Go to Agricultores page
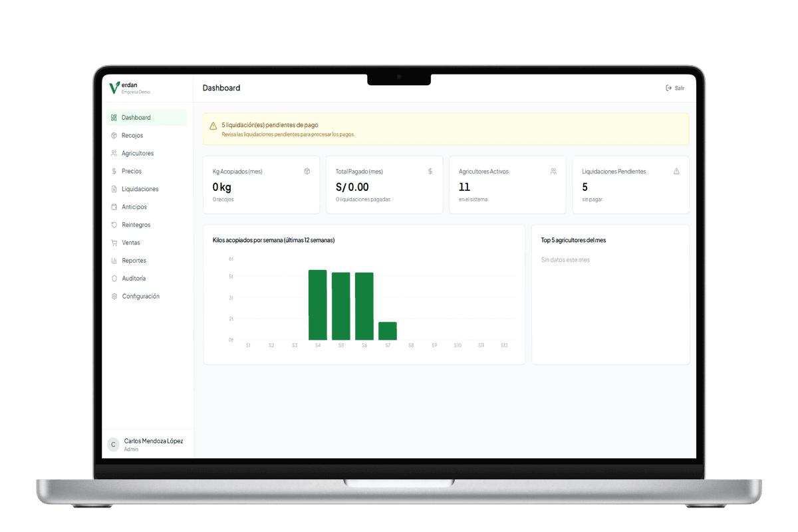 [x=146, y=154]
